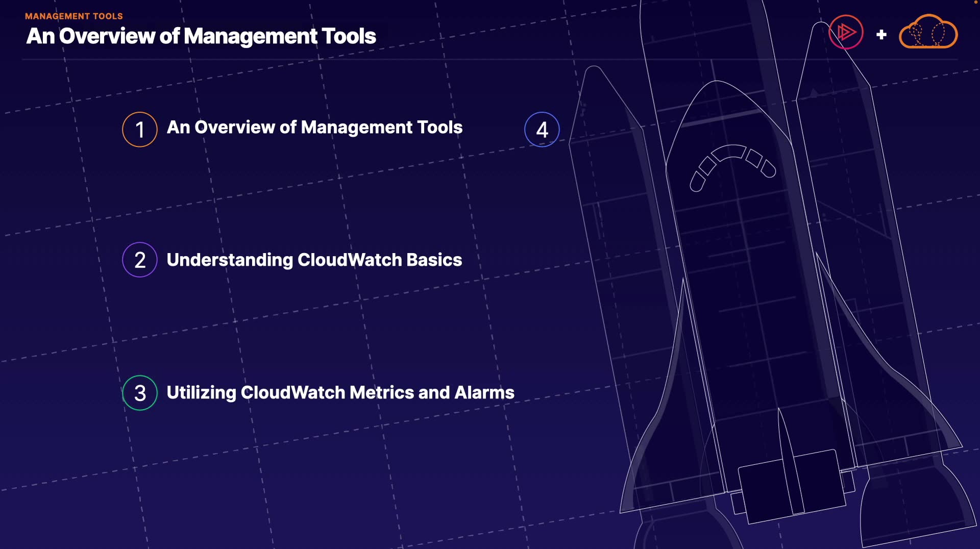Select the number 4 circle icon

click(542, 130)
